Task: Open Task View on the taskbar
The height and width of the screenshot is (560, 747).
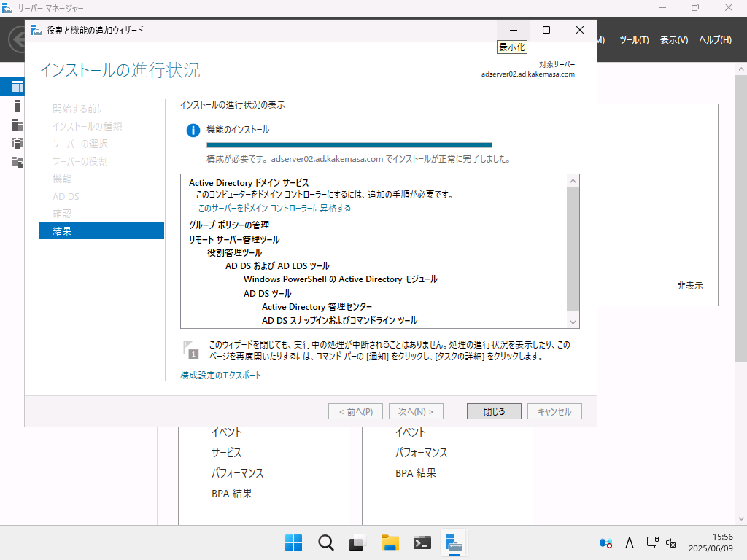Action: pos(357,542)
